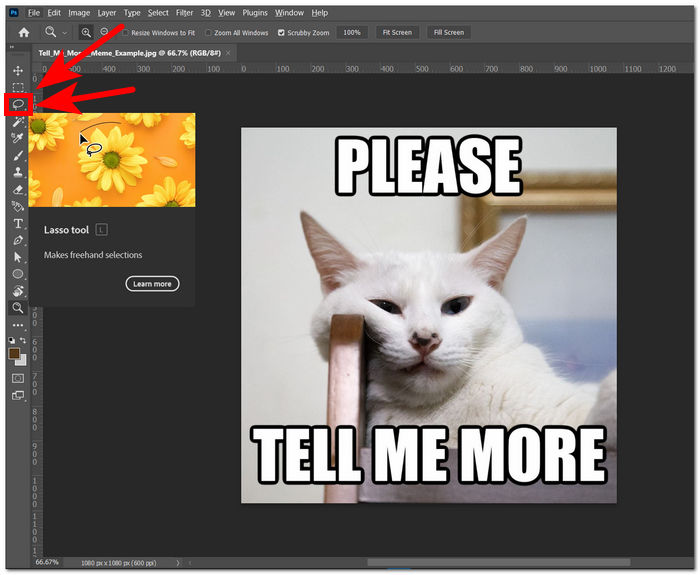Reset default foreground and background colors
Viewport: 700px width, 575px height.
click(x=12, y=340)
